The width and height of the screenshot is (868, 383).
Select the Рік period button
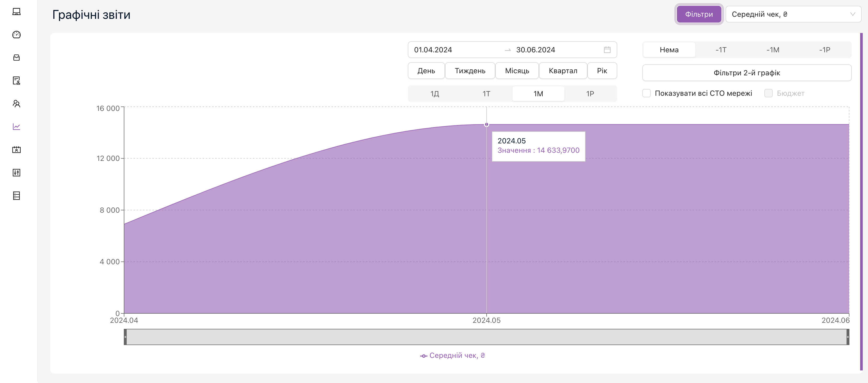click(602, 71)
